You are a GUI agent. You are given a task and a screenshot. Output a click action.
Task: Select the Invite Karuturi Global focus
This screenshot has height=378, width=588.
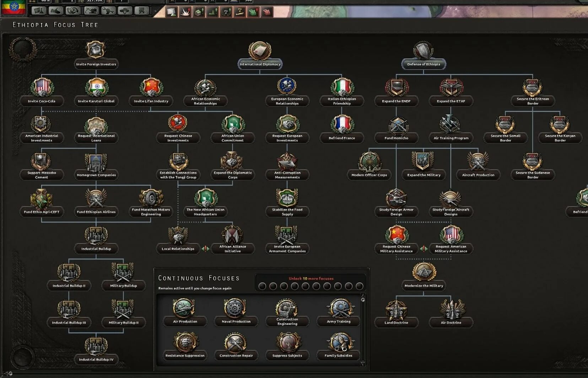(96, 92)
